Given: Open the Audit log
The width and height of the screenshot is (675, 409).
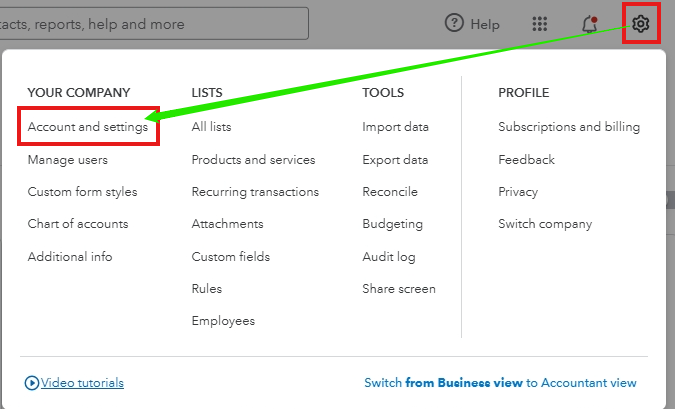Looking at the screenshot, I should [389, 257].
